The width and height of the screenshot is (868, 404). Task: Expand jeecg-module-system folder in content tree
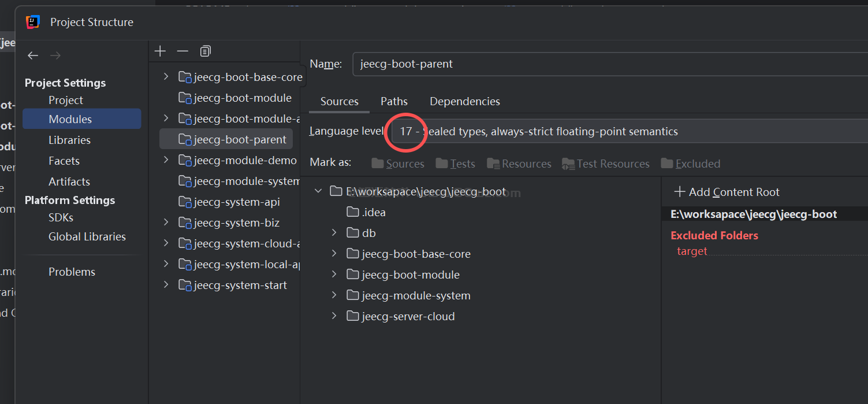click(334, 295)
